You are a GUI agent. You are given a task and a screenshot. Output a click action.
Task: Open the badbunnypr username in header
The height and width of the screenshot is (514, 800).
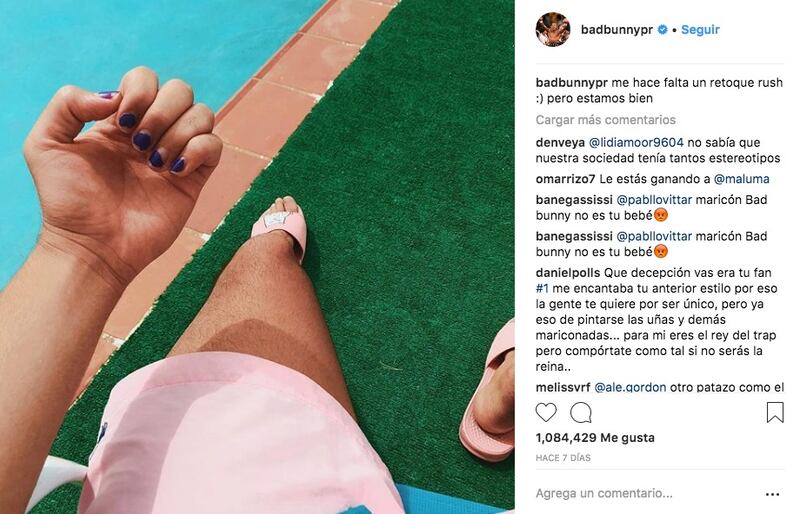(617, 30)
